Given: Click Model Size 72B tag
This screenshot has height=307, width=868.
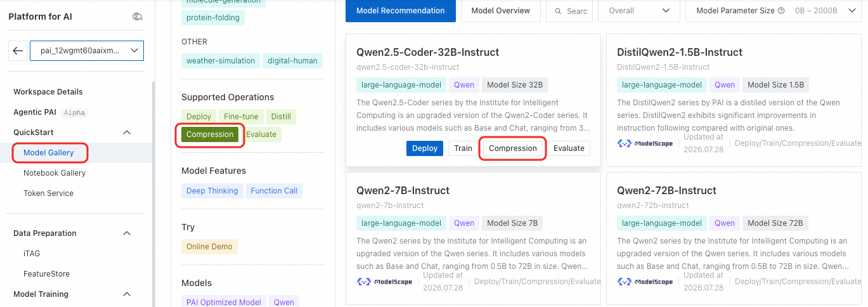Looking at the screenshot, I should [775, 223].
